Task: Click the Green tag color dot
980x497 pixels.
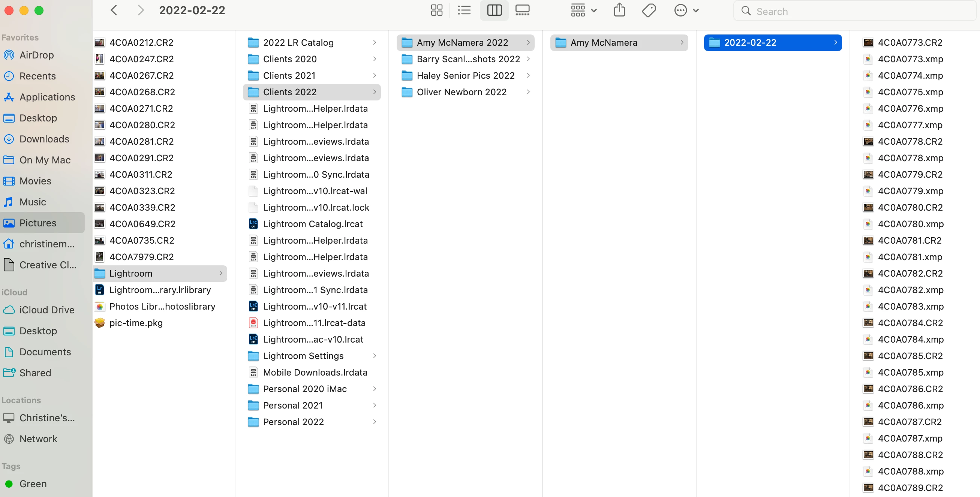Action: pos(9,484)
